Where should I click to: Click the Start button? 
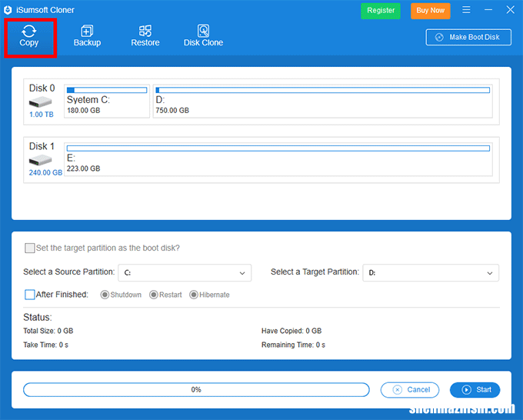[475, 390]
